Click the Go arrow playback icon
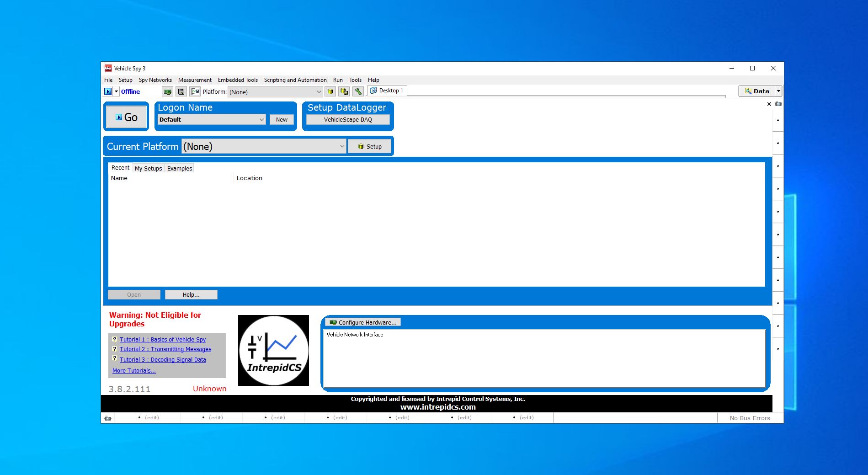Screen dimensions: 868x475 coord(108,91)
